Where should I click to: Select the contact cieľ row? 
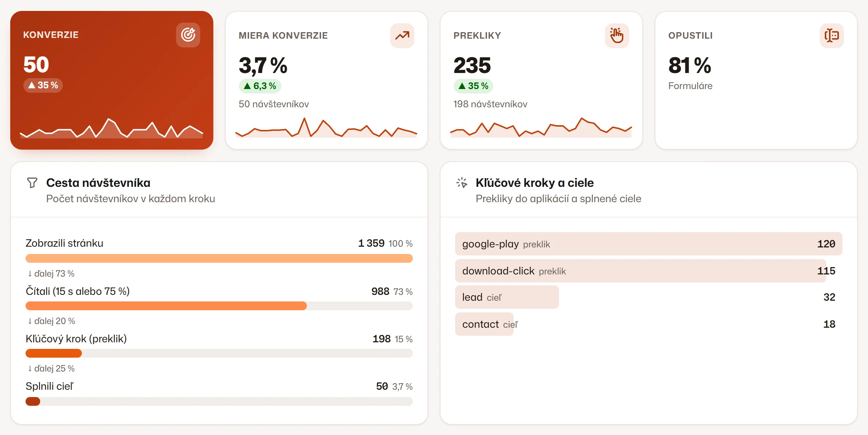coord(649,324)
